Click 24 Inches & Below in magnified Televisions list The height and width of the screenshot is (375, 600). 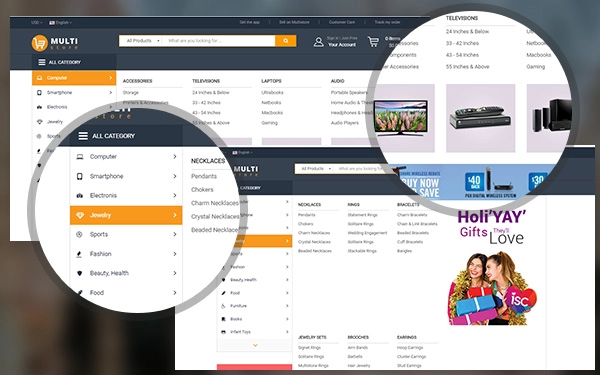(467, 32)
